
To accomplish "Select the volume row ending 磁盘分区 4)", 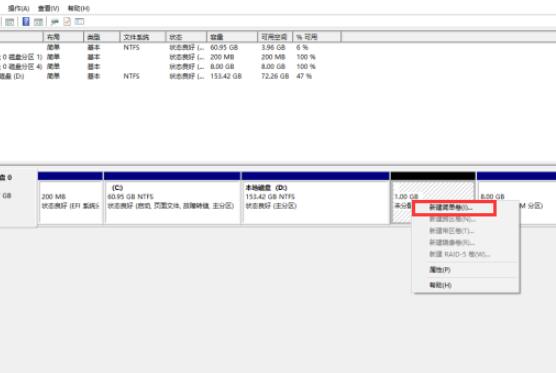I will coord(21,67).
